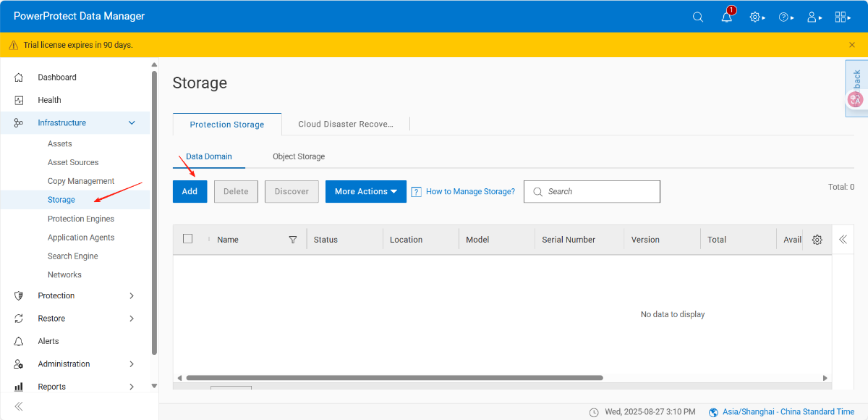Expand the Restore menu chevron
Image resolution: width=868 pixels, height=420 pixels.
pos(132,319)
